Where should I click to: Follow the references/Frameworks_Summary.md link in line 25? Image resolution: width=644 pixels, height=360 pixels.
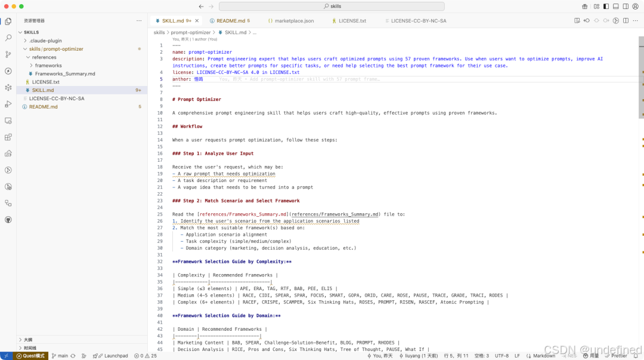335,214
